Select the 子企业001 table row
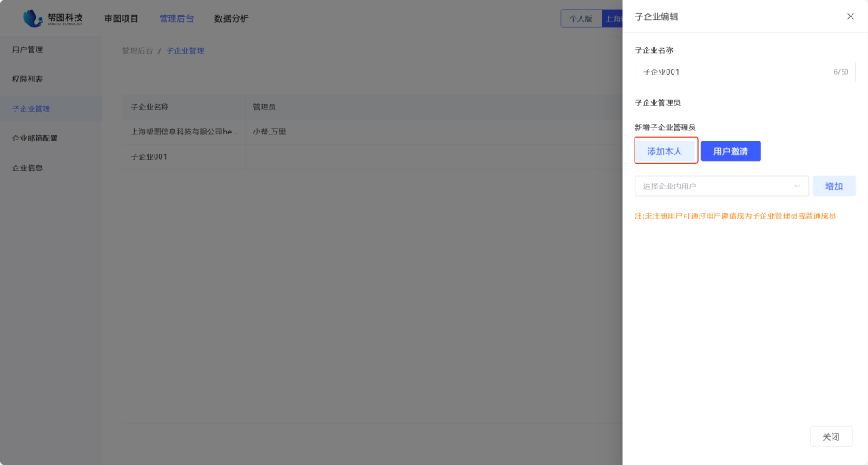This screenshot has width=868, height=465. tap(148, 157)
